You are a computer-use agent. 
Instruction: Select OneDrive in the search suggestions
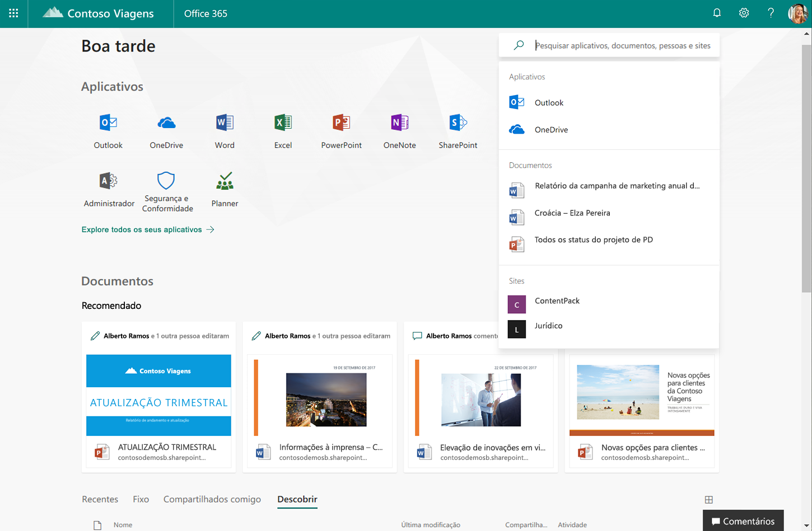pyautogui.click(x=609, y=129)
